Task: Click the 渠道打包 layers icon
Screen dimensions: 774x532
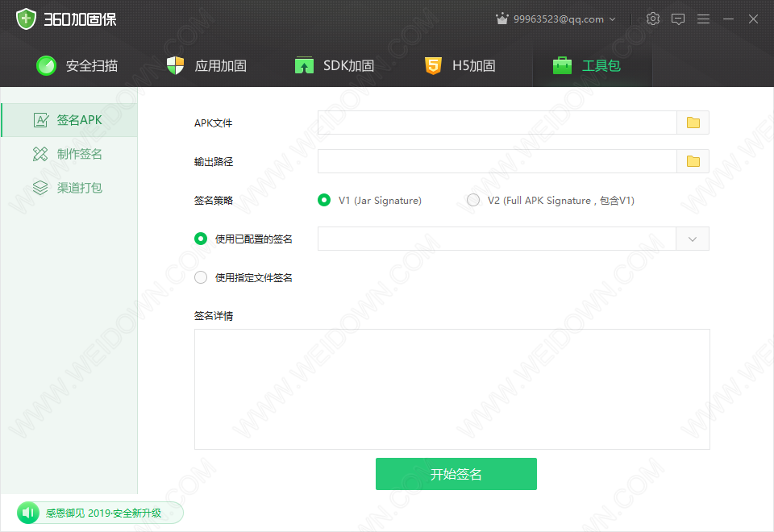Action: (x=40, y=188)
